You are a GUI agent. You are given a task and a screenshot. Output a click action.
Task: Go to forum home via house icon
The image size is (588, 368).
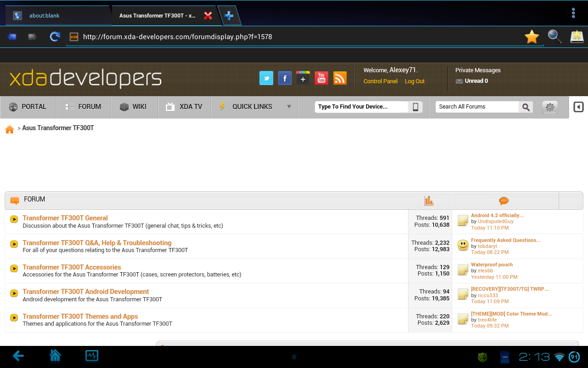point(10,129)
